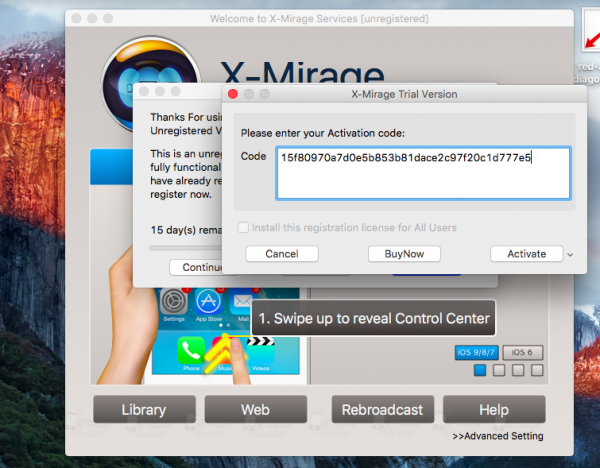This screenshot has width=600, height=468.
Task: Focus the activation Code text field
Action: [423, 173]
